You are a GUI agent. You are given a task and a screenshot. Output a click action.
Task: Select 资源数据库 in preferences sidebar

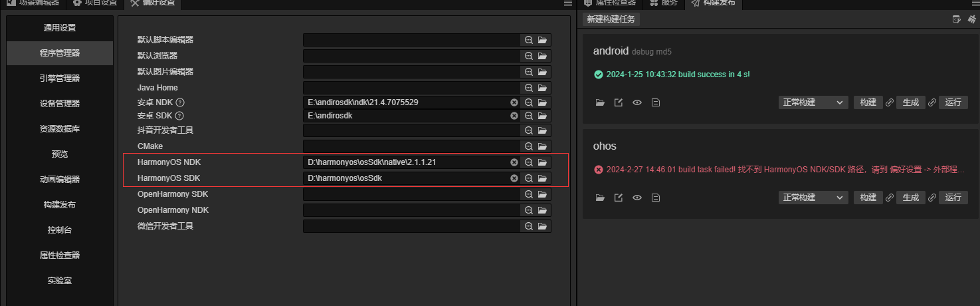(60, 129)
